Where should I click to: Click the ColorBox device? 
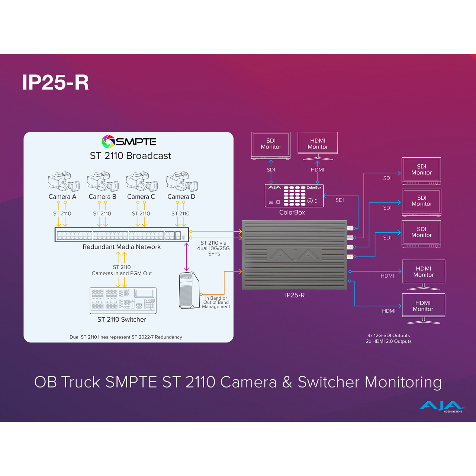tap(294, 196)
